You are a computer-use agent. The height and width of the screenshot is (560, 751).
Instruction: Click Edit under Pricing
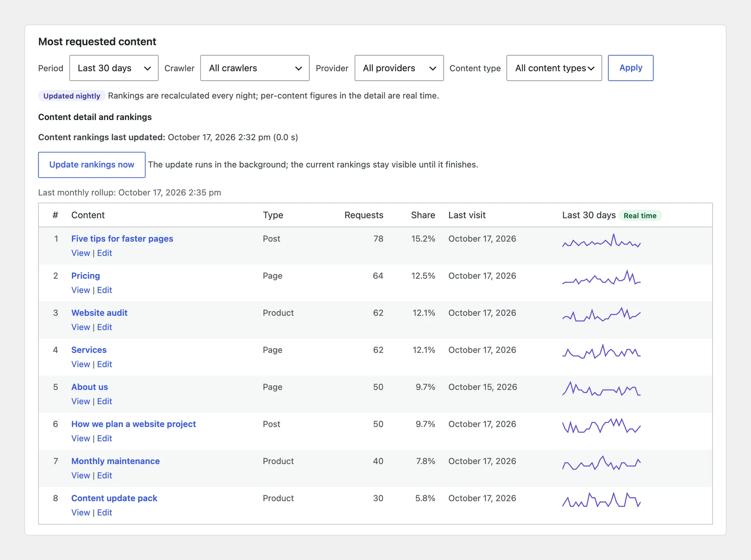click(105, 290)
